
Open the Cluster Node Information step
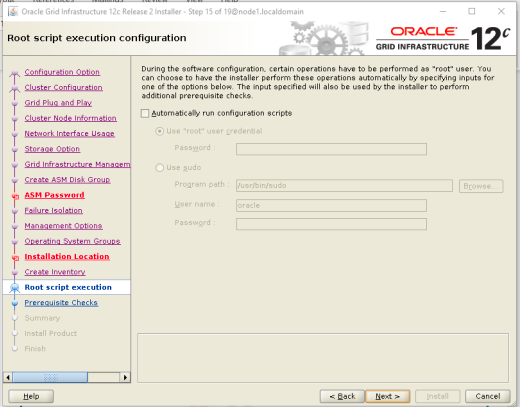coord(70,118)
